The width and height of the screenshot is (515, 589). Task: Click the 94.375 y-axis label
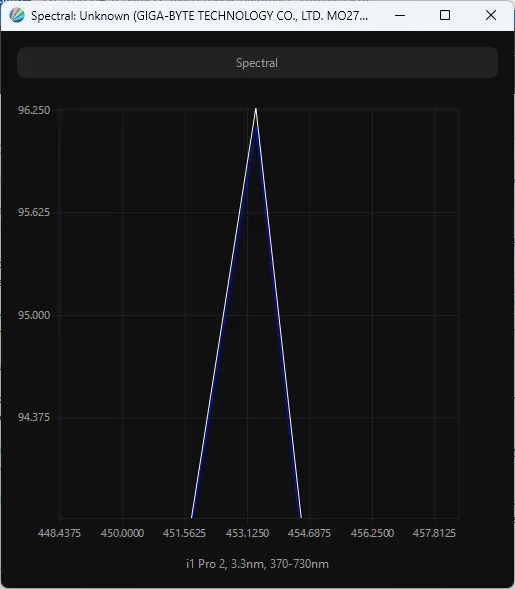[34, 417]
